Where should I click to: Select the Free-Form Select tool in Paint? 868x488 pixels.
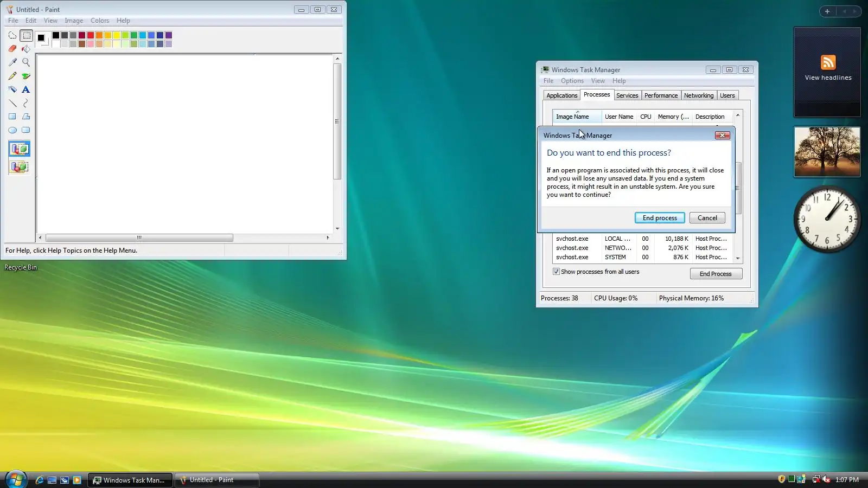pyautogui.click(x=12, y=36)
